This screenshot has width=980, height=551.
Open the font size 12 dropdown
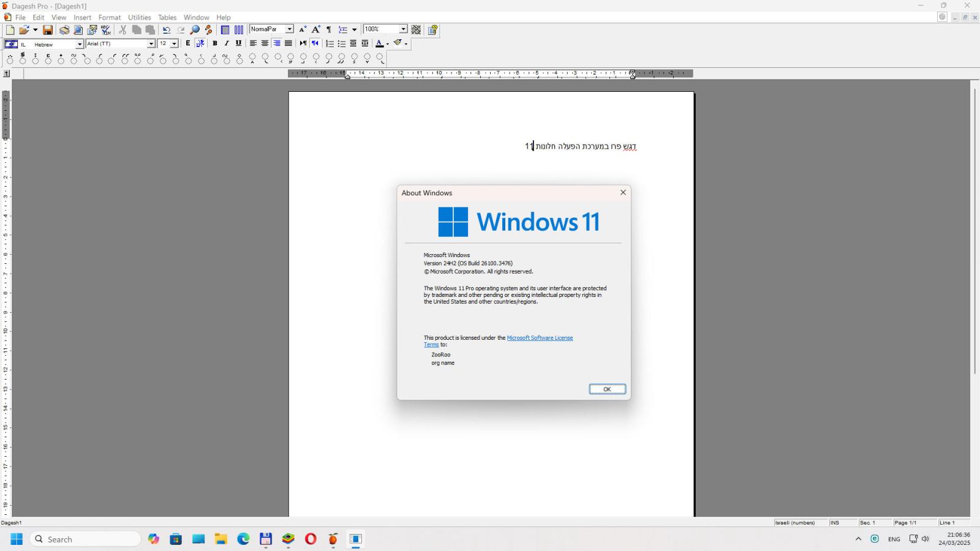(x=174, y=44)
